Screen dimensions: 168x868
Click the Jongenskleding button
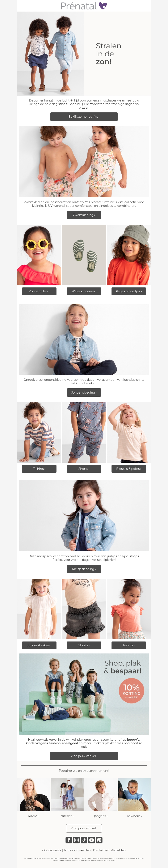(84, 393)
